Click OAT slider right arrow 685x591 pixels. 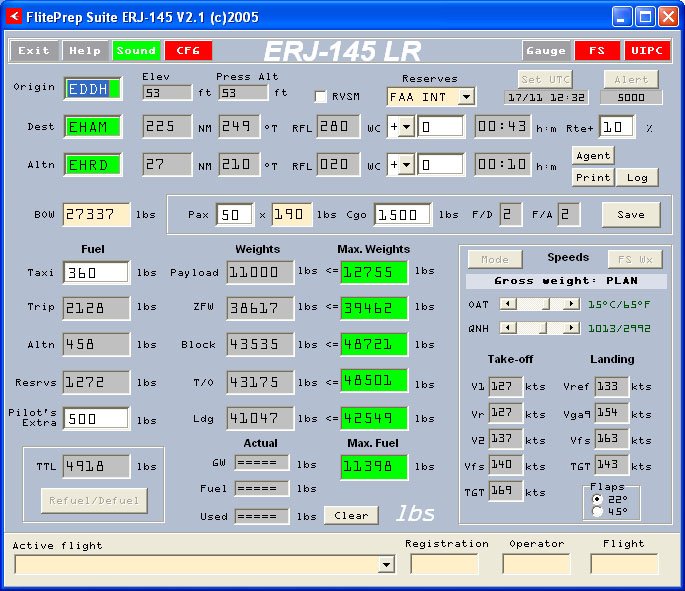point(571,304)
